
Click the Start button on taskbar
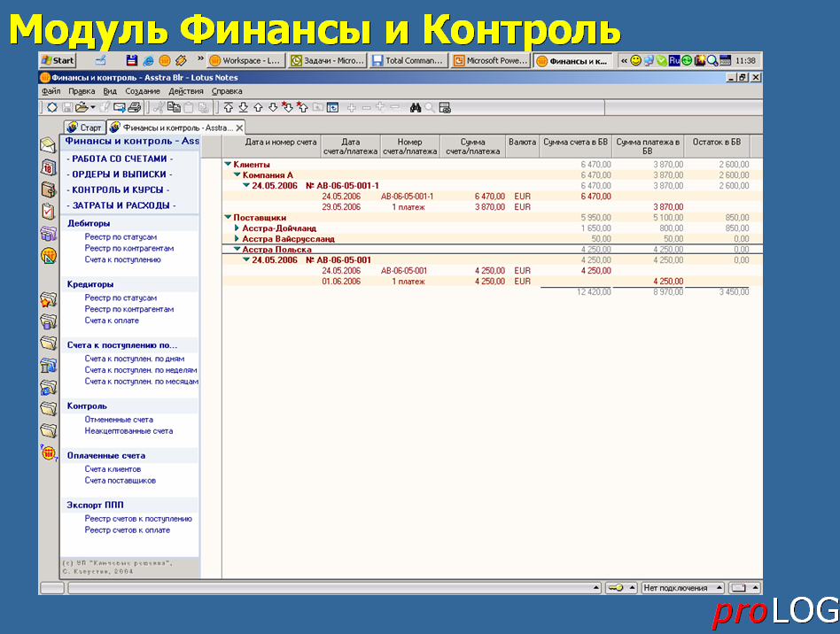click(x=58, y=60)
